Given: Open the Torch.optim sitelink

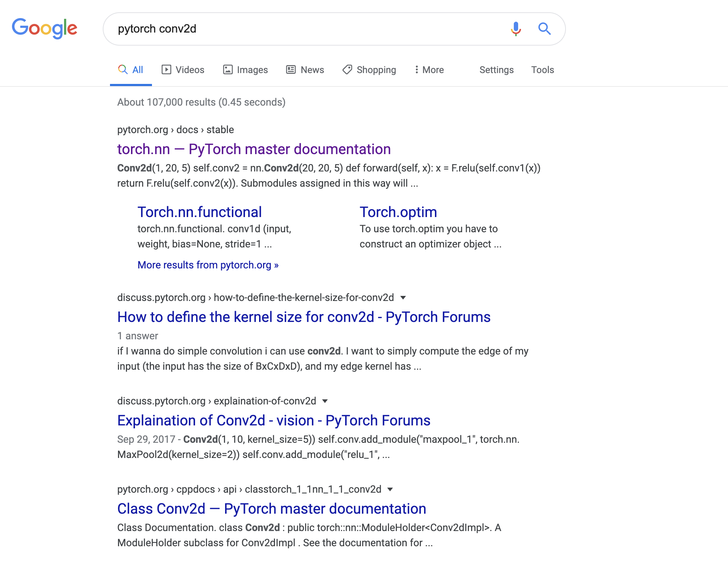Looking at the screenshot, I should [x=398, y=212].
